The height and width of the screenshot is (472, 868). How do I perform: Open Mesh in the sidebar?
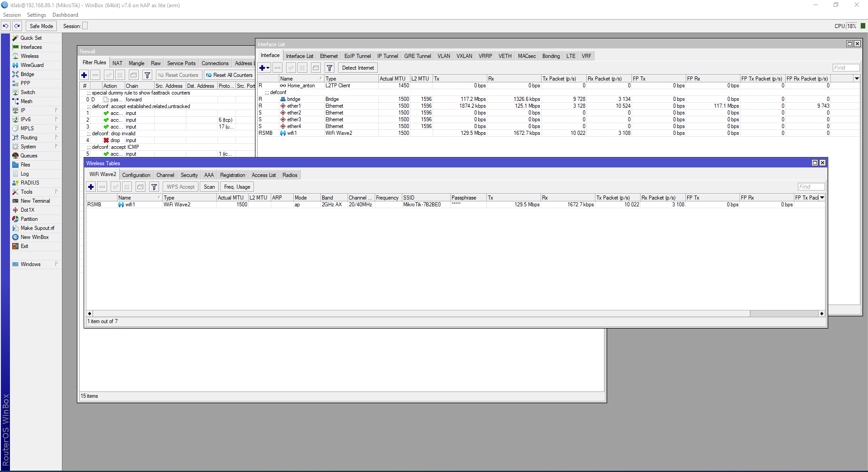coord(26,101)
